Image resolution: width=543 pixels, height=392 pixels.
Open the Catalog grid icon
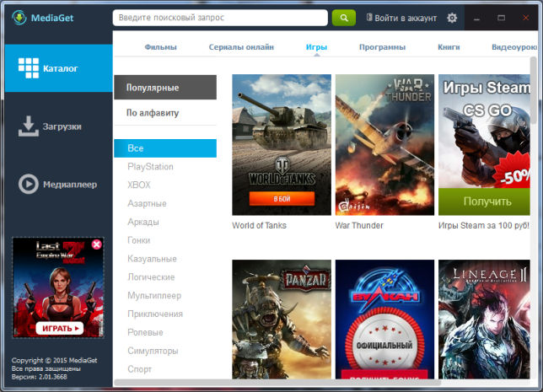[29, 68]
